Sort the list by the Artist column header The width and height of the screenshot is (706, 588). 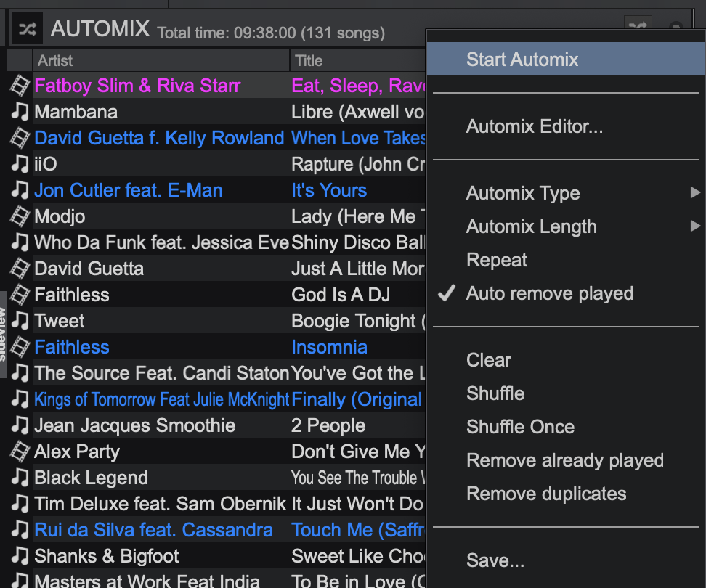[x=160, y=61]
